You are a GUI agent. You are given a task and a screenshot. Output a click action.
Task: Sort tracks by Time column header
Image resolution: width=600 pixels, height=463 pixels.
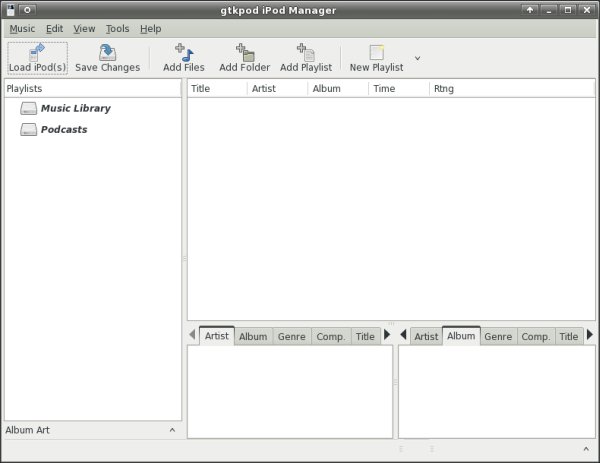[399, 88]
